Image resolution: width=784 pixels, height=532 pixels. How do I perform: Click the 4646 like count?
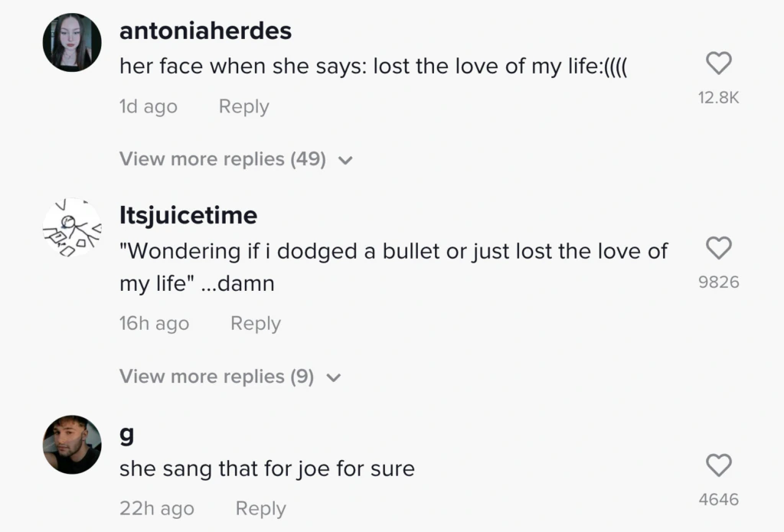718,500
